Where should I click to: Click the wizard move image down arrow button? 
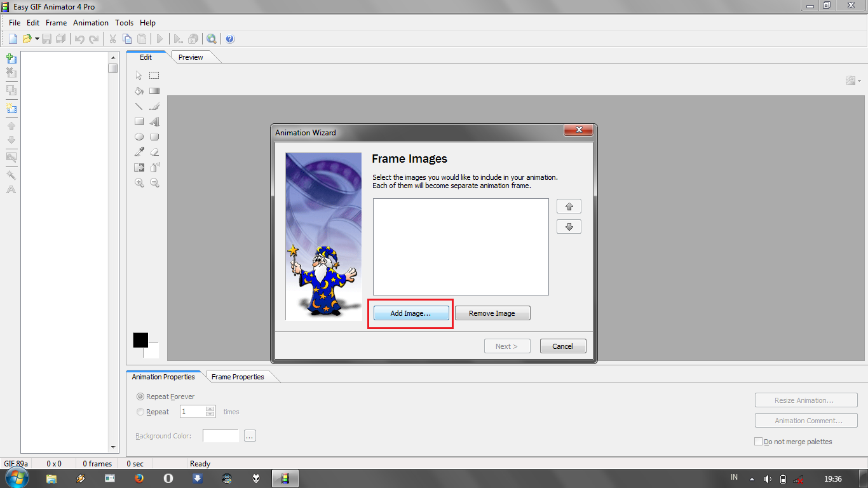(x=569, y=227)
